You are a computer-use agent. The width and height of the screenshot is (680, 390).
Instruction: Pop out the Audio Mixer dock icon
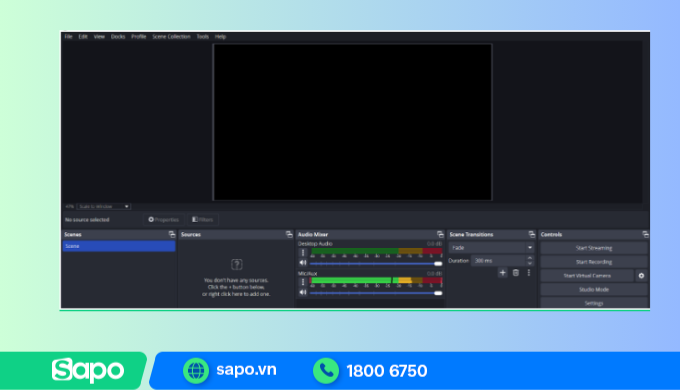(x=440, y=234)
